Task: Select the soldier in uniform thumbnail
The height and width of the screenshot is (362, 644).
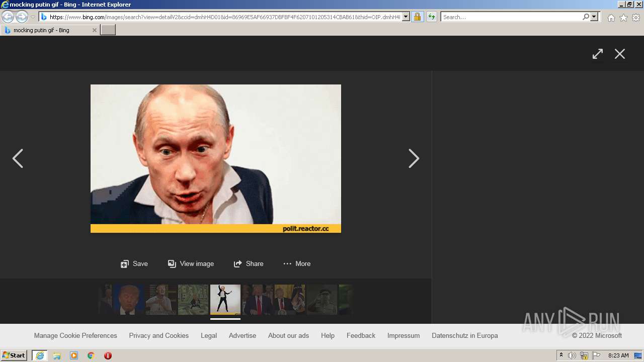Action: pyautogui.click(x=322, y=300)
